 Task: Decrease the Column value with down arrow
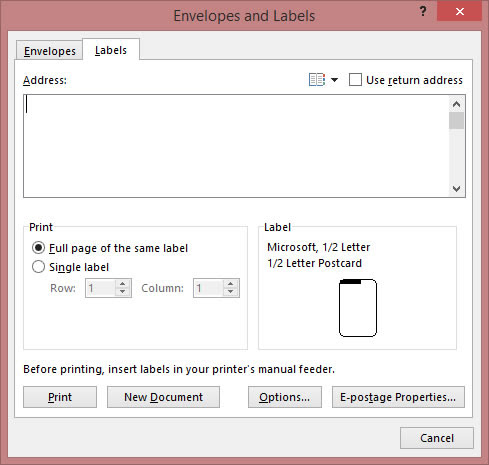[230, 292]
